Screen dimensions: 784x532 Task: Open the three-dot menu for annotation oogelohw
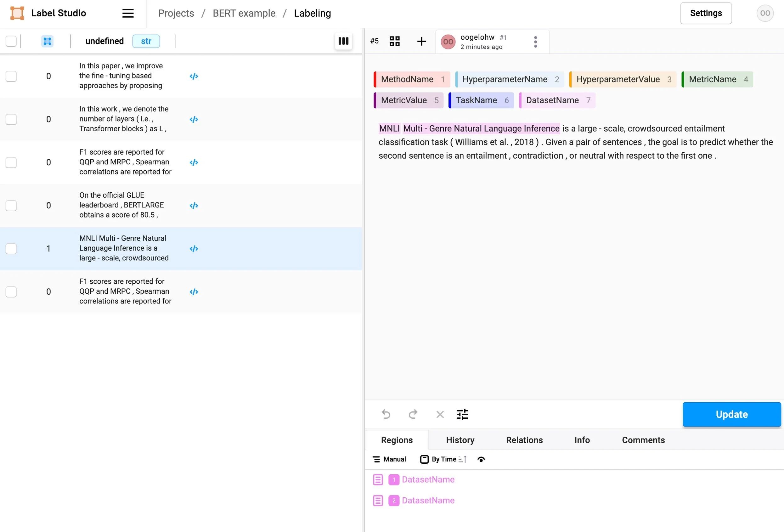coord(535,42)
